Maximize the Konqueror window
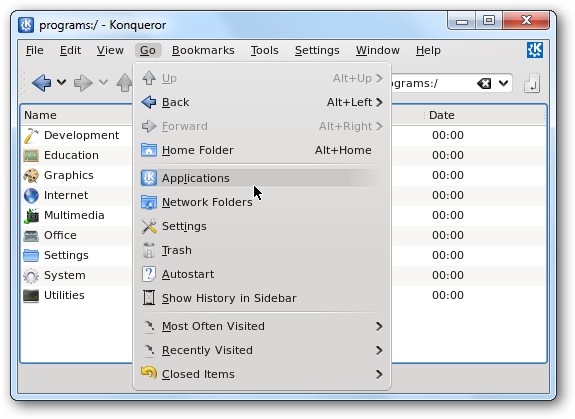 pyautogui.click(x=489, y=20)
